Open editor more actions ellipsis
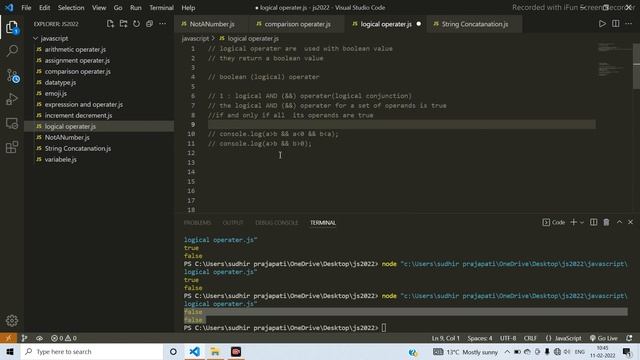 pos(629,24)
